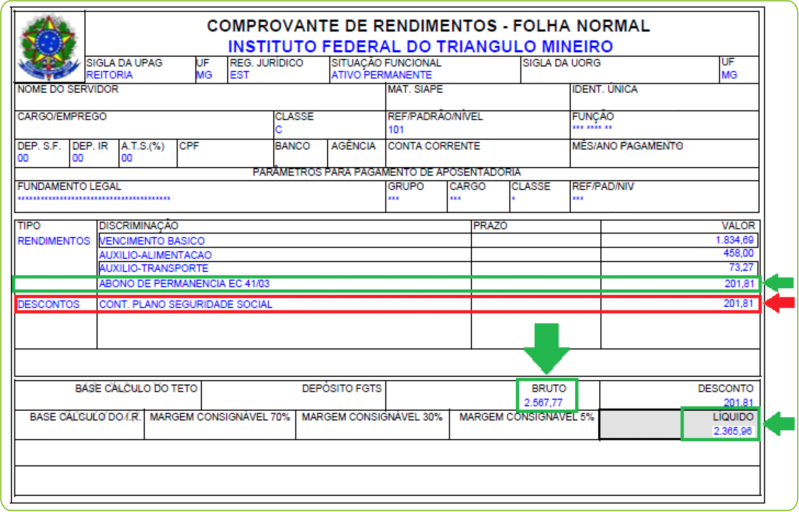This screenshot has width=799, height=512.
Task: Select the value "ATIVO PERMANENTE"
Action: [381, 75]
